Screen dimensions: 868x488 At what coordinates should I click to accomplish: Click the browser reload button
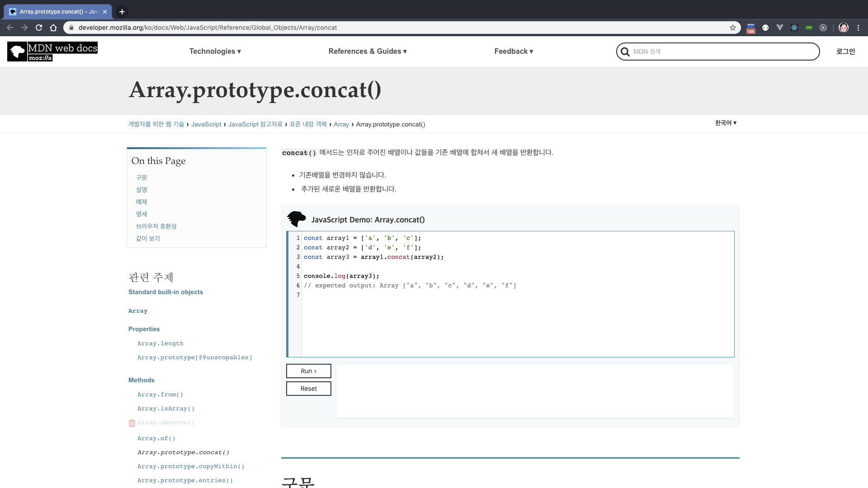coord(39,28)
